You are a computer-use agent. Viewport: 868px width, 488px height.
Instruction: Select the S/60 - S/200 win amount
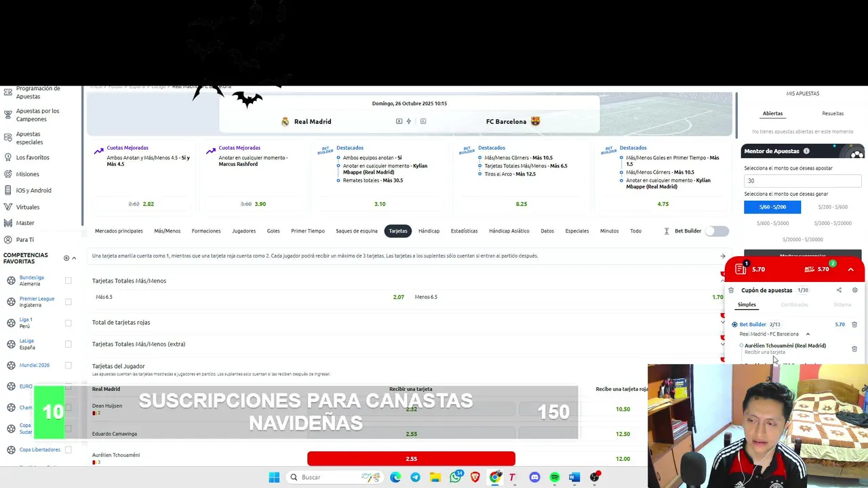tap(772, 207)
